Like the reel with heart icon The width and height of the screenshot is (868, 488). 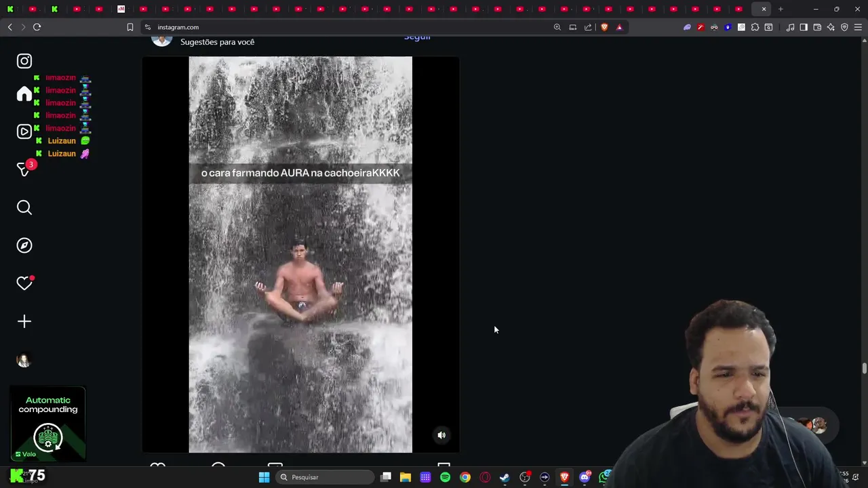pyautogui.click(x=157, y=466)
